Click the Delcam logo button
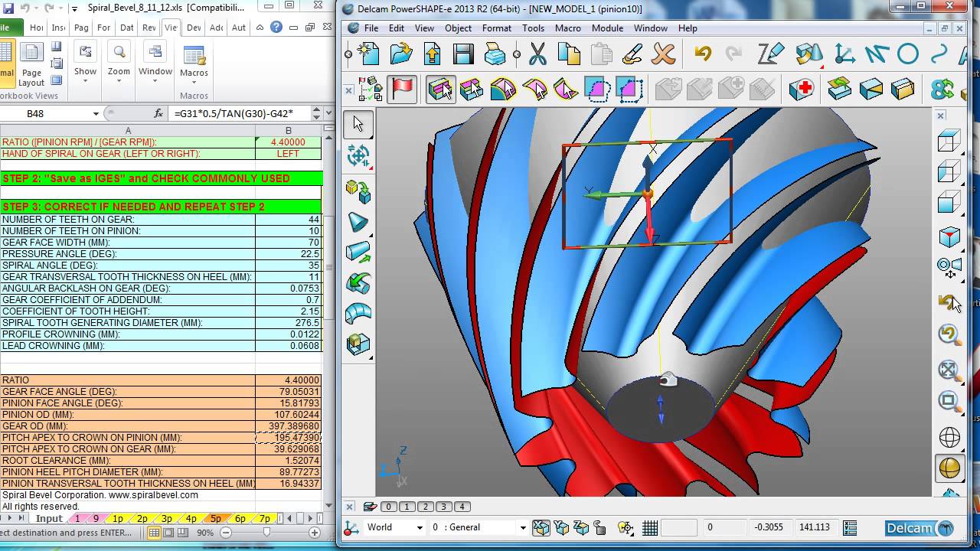Viewport: 980px width, 551px height. (x=920, y=527)
